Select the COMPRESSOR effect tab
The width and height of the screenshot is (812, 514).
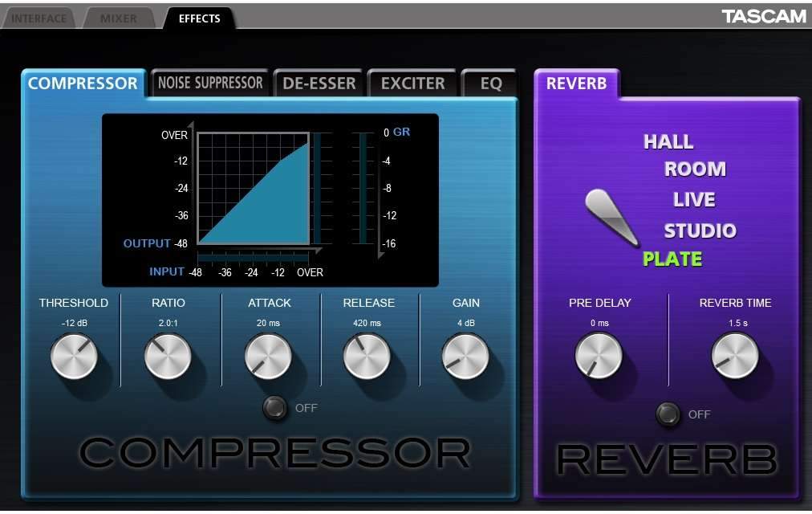[x=83, y=83]
